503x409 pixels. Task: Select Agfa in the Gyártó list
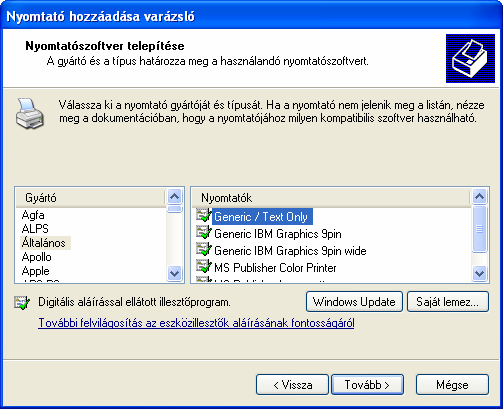[33, 215]
